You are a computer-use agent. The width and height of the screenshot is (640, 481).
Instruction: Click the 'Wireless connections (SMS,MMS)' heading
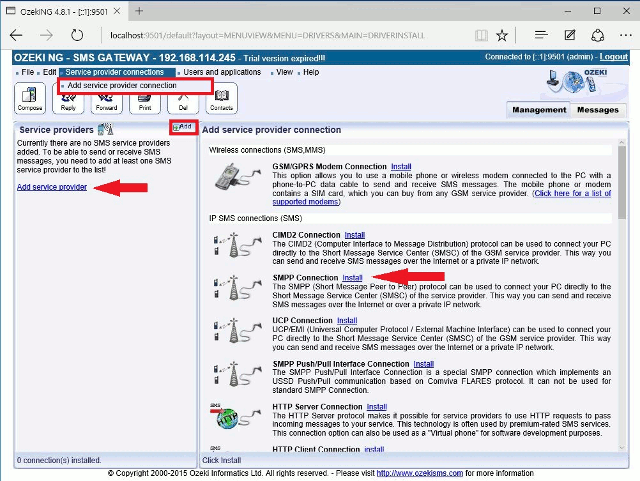point(267,150)
